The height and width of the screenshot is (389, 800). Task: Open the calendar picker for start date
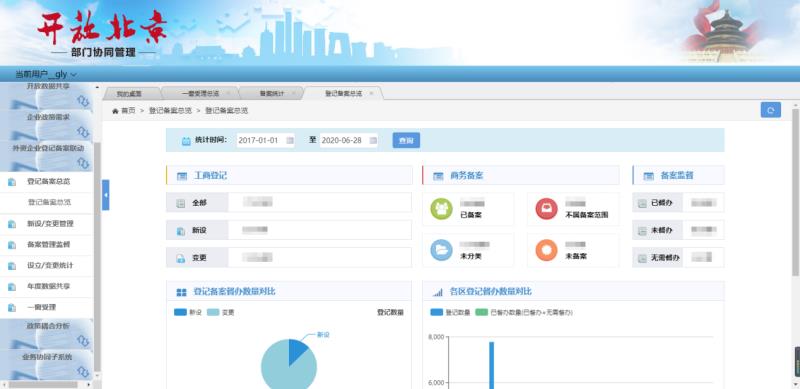click(289, 140)
